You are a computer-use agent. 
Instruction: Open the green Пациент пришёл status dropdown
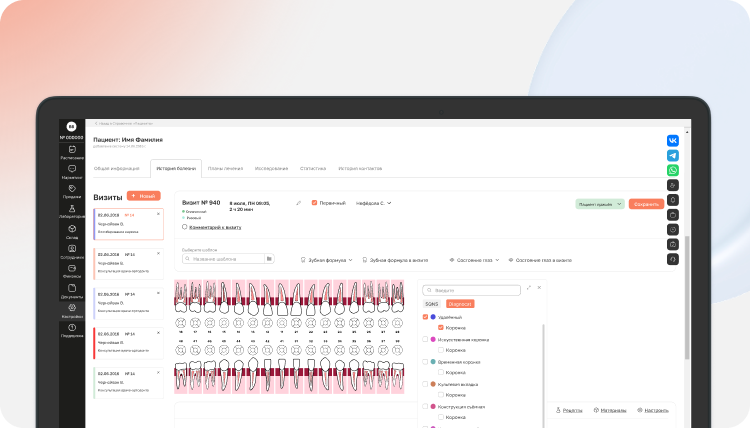[600, 204]
